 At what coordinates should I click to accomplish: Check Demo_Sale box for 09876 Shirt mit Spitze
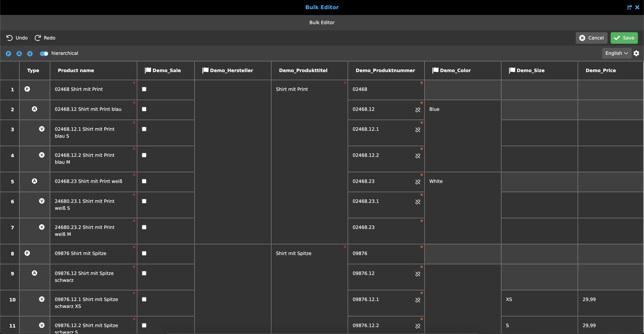tap(144, 253)
